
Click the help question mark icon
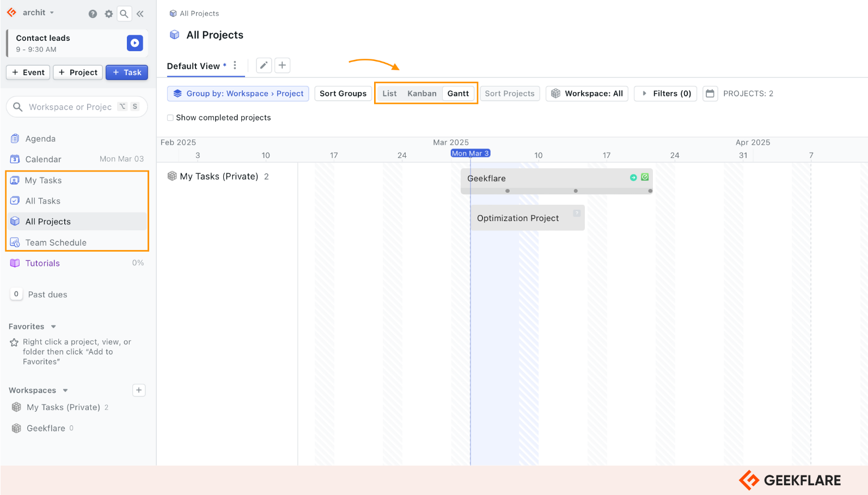[93, 14]
